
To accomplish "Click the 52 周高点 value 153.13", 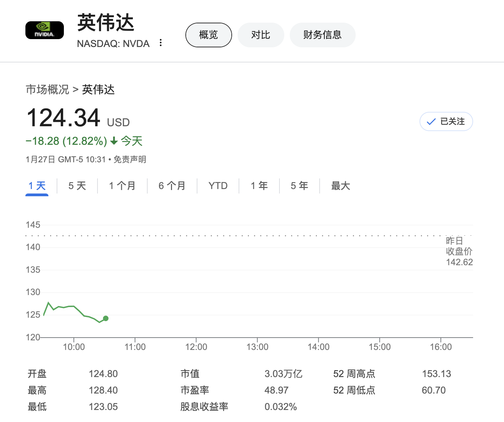I will [436, 374].
